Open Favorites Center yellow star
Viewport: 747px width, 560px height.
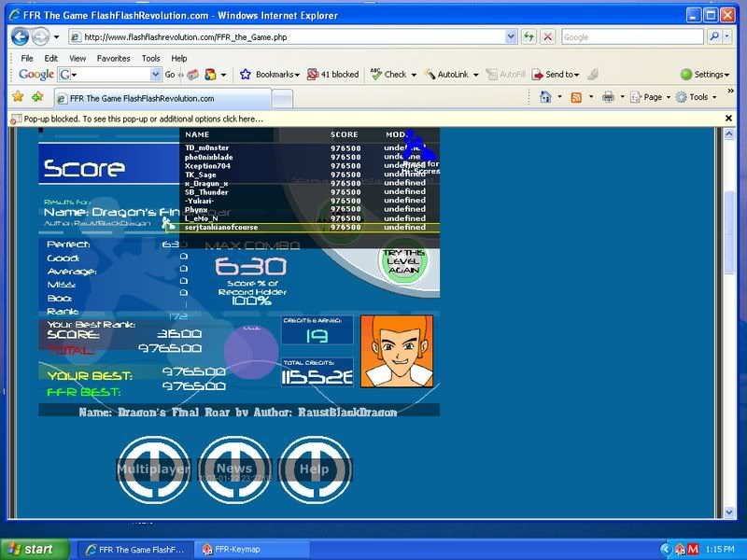[18, 97]
